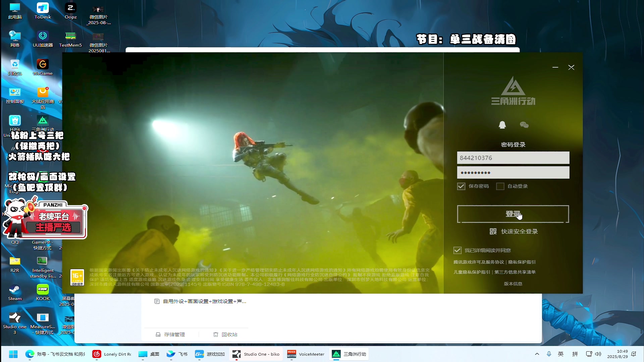
Task: Select the WeGame desktop icon
Action: (43, 67)
